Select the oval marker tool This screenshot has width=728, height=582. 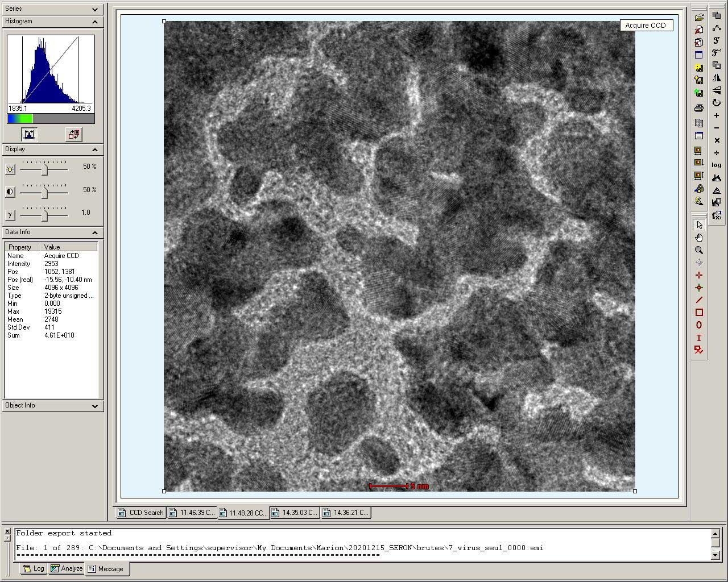pos(699,325)
